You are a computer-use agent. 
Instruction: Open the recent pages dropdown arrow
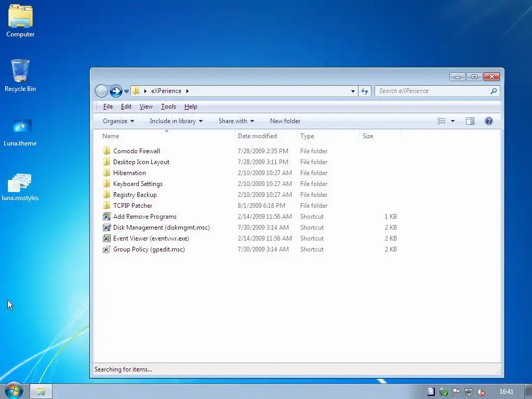[127, 91]
